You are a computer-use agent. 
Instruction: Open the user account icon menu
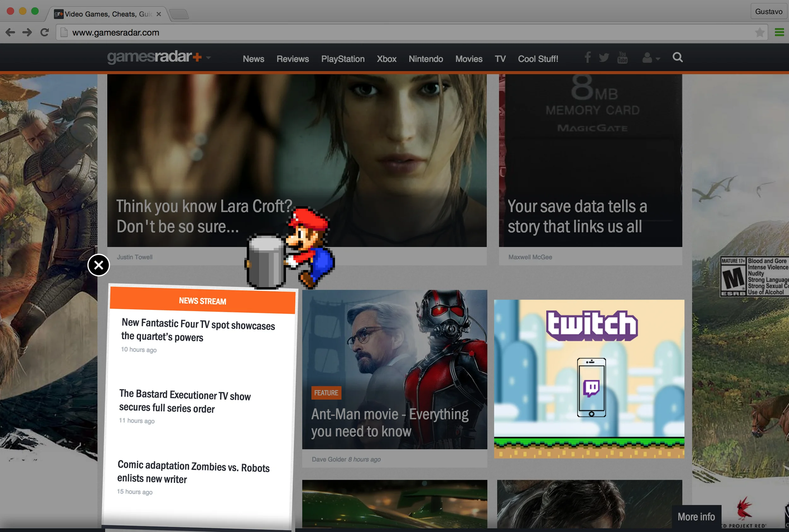click(650, 58)
